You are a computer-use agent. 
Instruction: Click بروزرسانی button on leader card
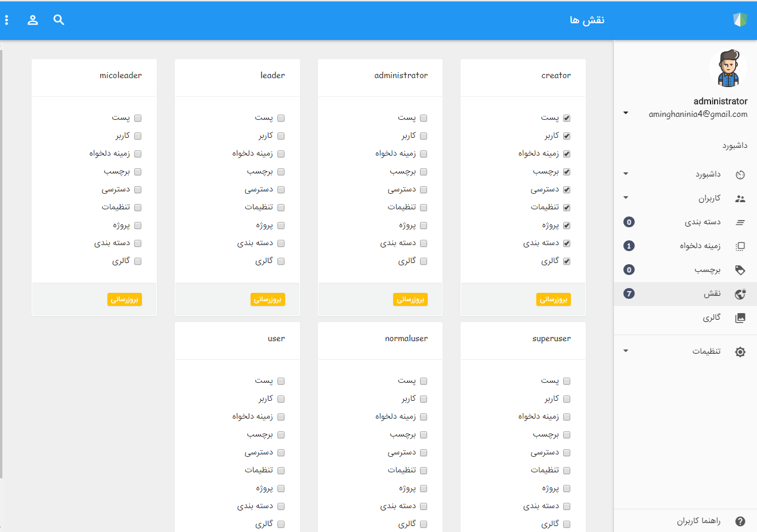tap(267, 299)
